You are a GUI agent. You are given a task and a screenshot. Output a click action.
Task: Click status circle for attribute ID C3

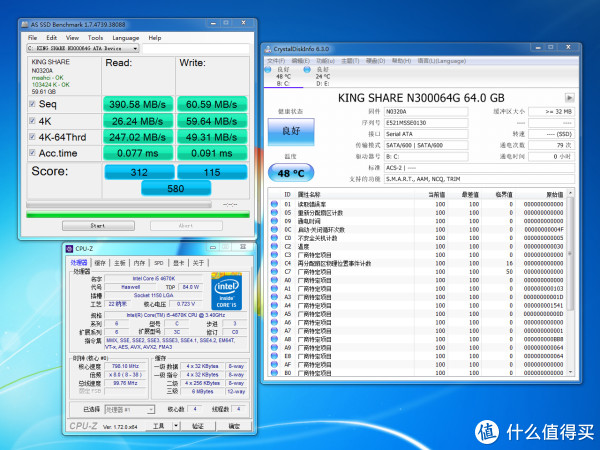(x=274, y=254)
